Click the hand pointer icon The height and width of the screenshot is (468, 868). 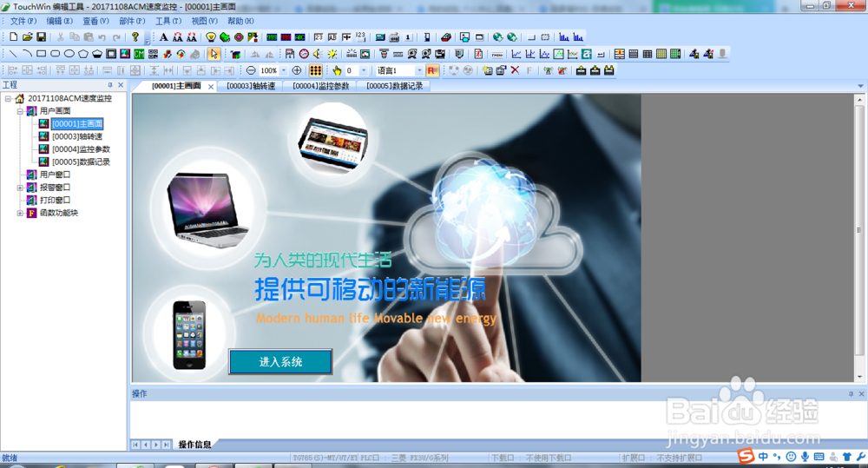(x=337, y=70)
